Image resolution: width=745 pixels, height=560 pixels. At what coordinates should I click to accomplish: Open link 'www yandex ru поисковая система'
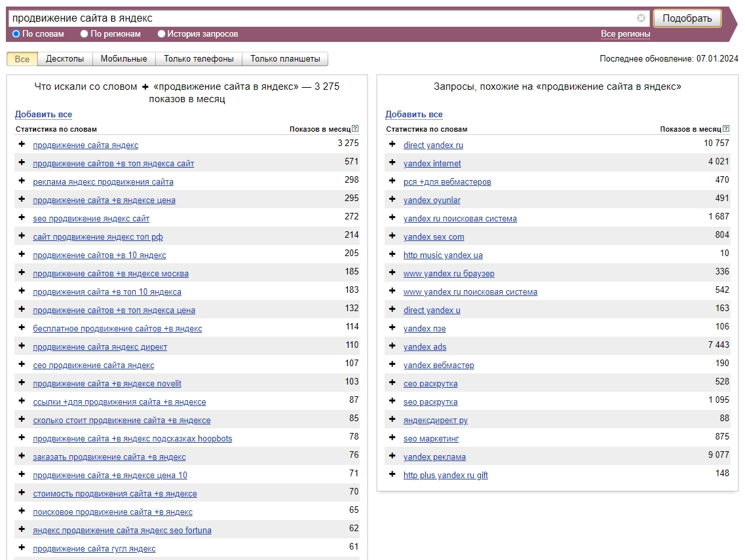click(x=470, y=292)
